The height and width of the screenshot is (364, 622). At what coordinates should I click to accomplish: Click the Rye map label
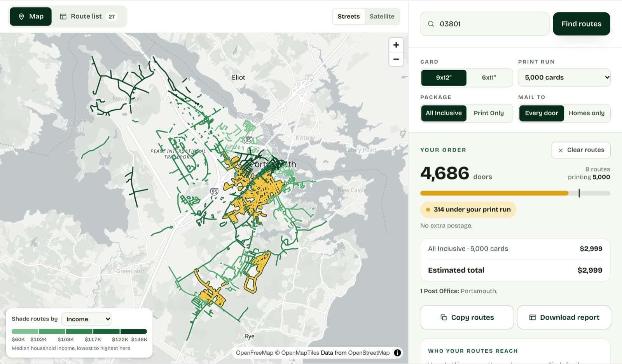250,336
